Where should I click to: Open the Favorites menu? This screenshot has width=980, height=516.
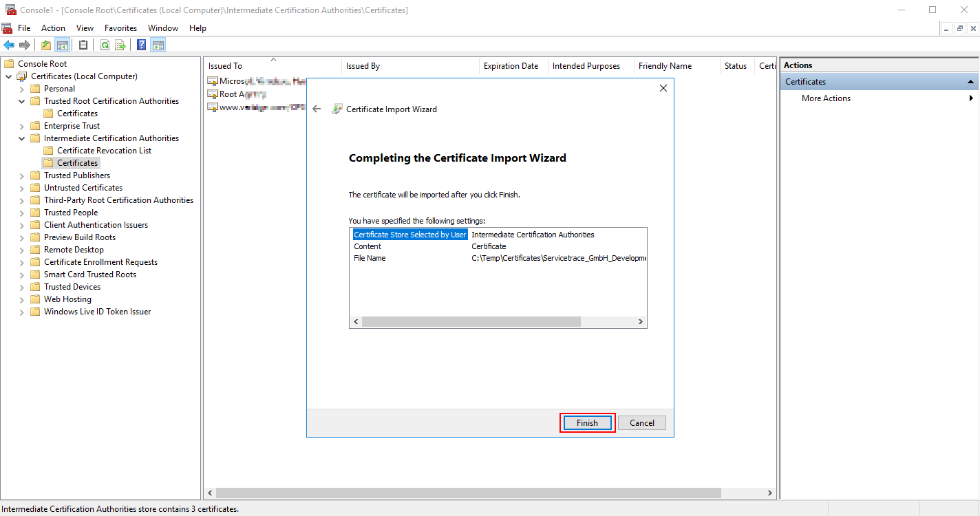[120, 28]
